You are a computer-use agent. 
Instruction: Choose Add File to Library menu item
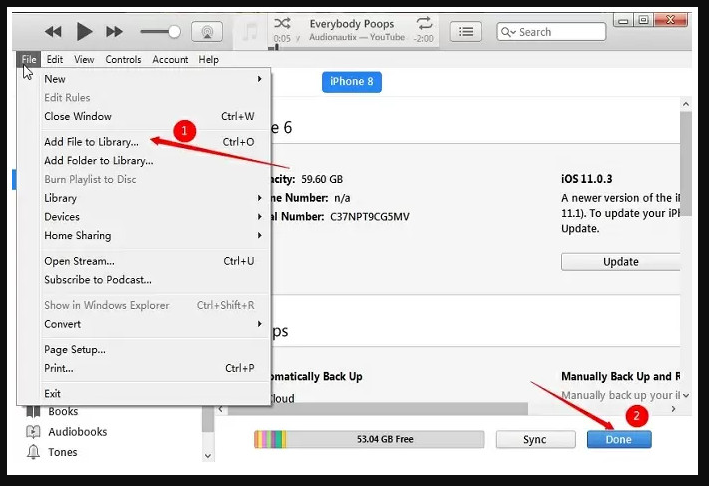coord(91,142)
